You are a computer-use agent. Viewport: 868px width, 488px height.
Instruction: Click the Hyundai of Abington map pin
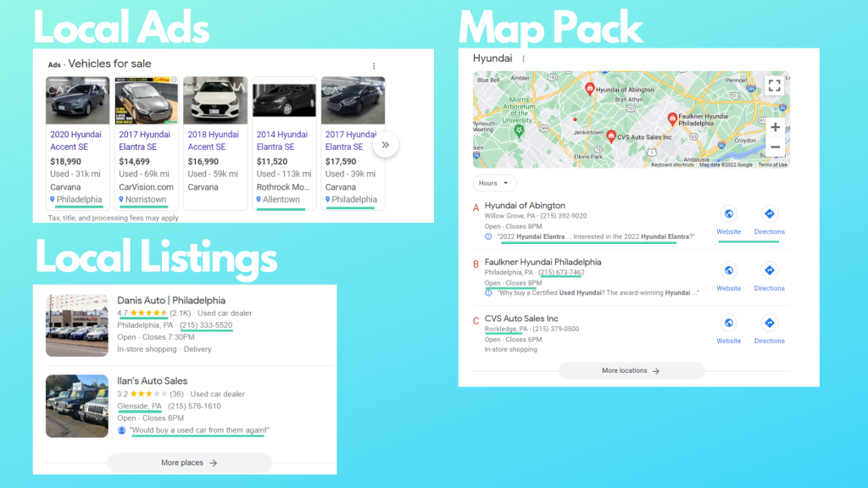click(590, 88)
